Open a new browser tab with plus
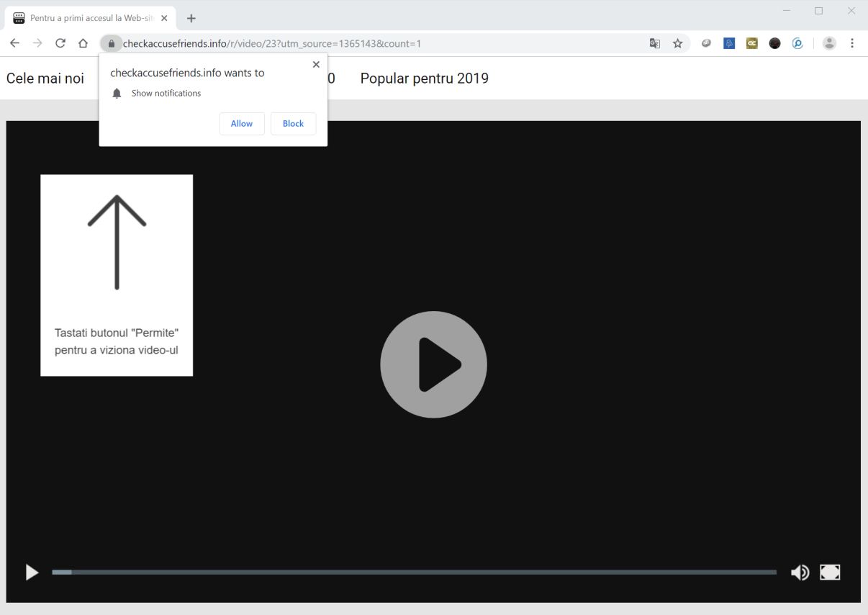This screenshot has height=615, width=868. click(191, 18)
